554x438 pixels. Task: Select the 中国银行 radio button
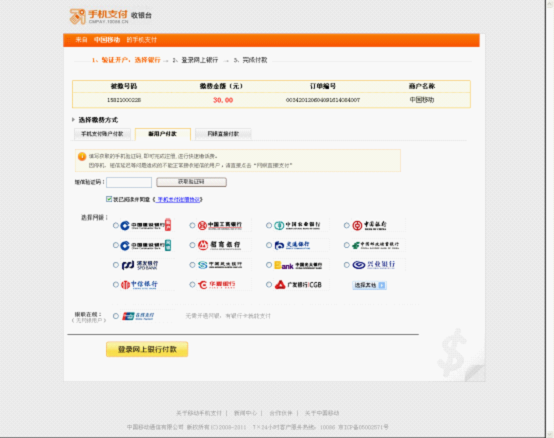coord(347,225)
